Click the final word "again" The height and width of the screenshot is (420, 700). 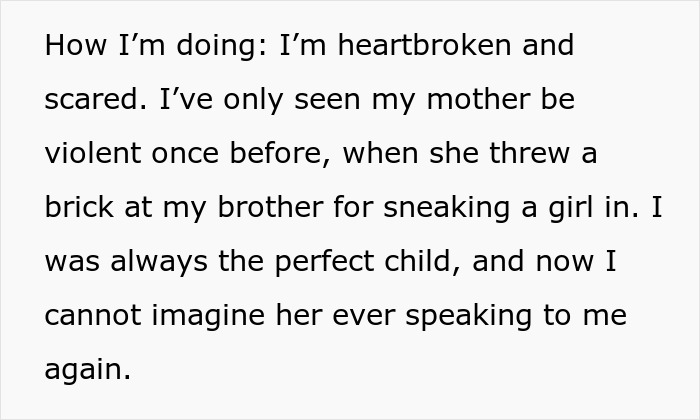[x=86, y=371]
